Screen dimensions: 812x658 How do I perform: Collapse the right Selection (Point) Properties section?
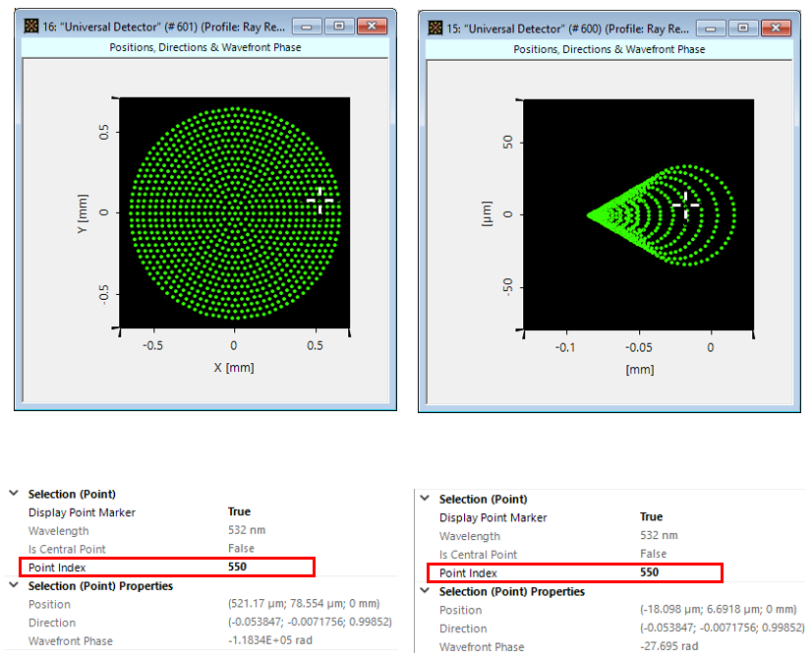coord(425,592)
